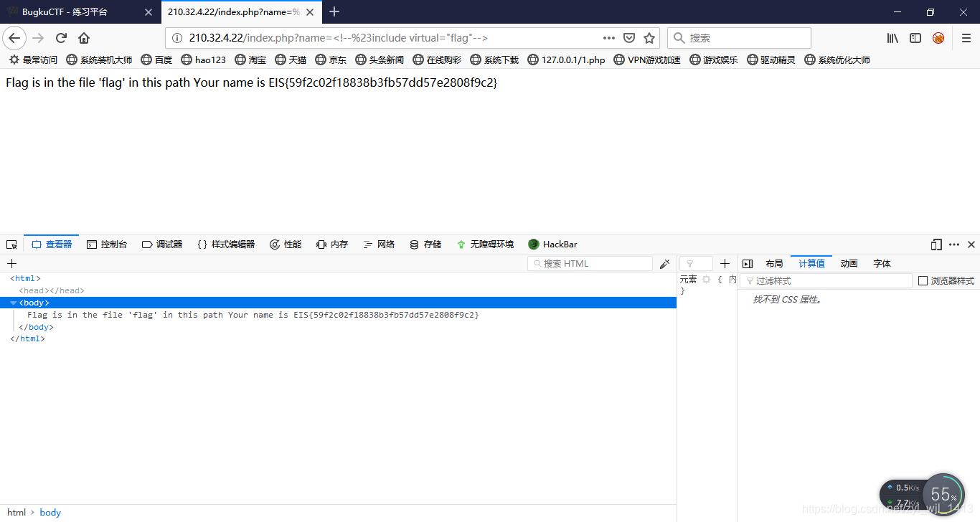Viewport: 980px width, 522px height.
Task: Activate the element picker tool in devtools
Action: click(11, 245)
